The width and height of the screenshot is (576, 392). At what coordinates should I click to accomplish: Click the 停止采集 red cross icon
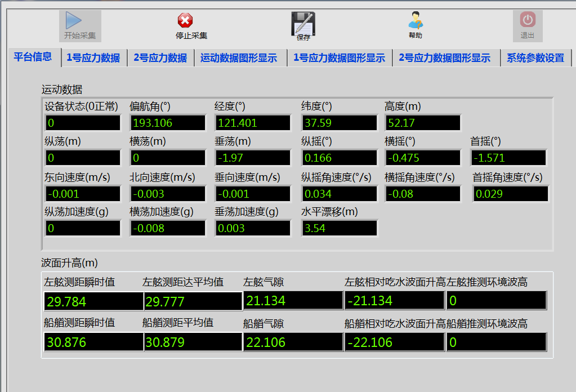click(x=185, y=21)
